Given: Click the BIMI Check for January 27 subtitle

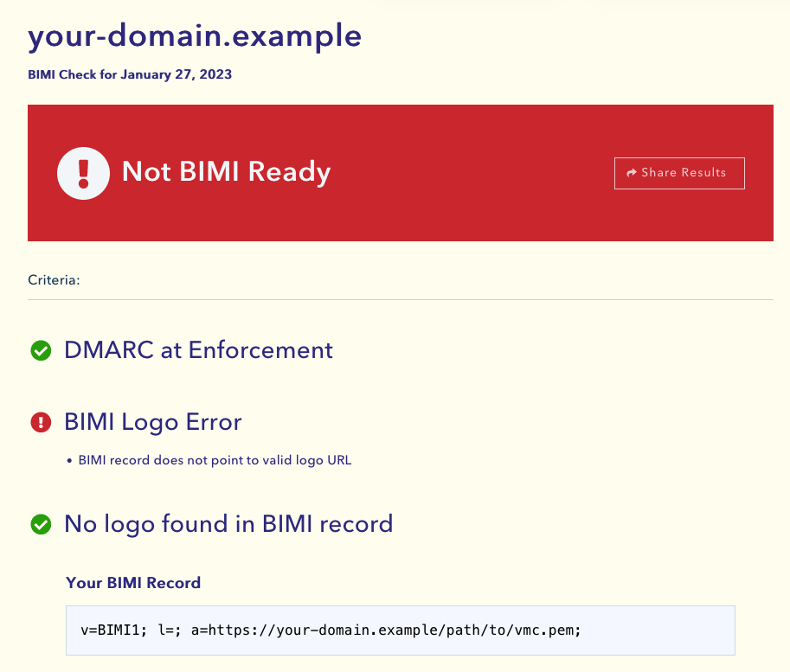Looking at the screenshot, I should 130,74.
